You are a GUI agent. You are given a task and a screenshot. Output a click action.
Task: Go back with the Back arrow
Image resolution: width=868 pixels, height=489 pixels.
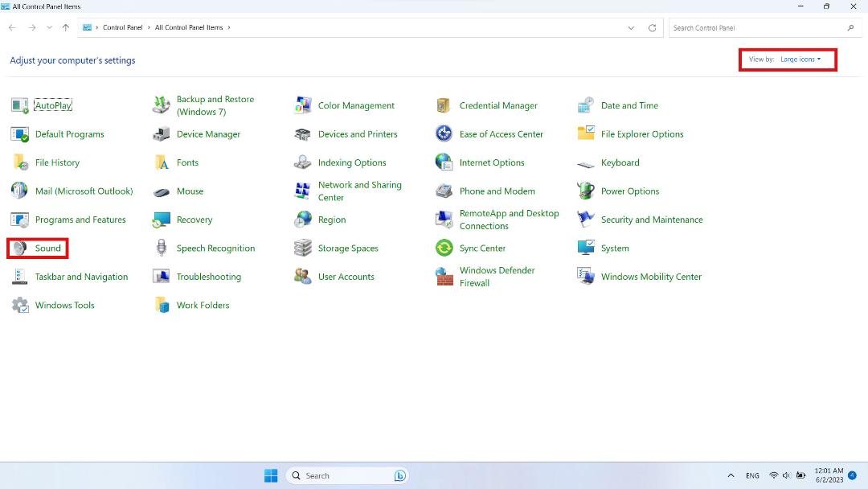pos(12,27)
